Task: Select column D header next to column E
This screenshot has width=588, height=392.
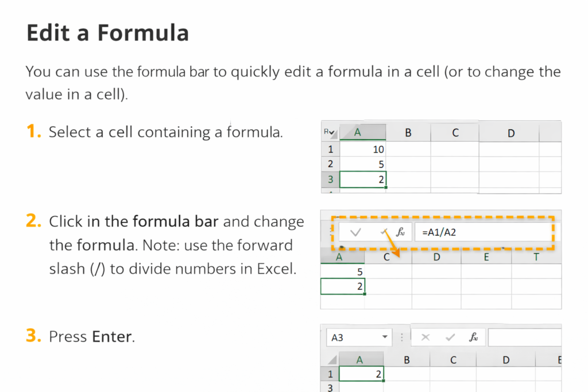Action: click(x=436, y=257)
